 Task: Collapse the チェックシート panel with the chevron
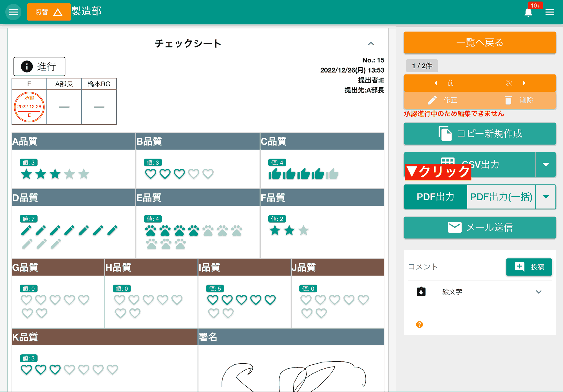click(x=371, y=44)
